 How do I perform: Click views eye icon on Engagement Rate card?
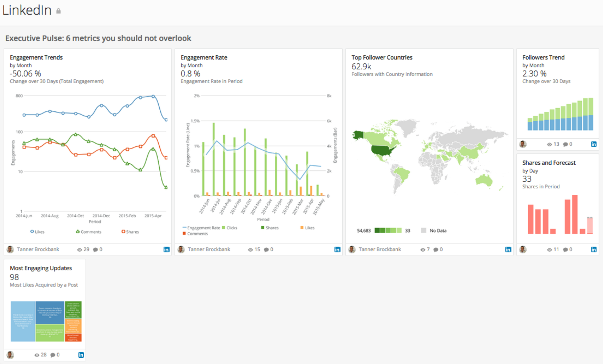250,250
